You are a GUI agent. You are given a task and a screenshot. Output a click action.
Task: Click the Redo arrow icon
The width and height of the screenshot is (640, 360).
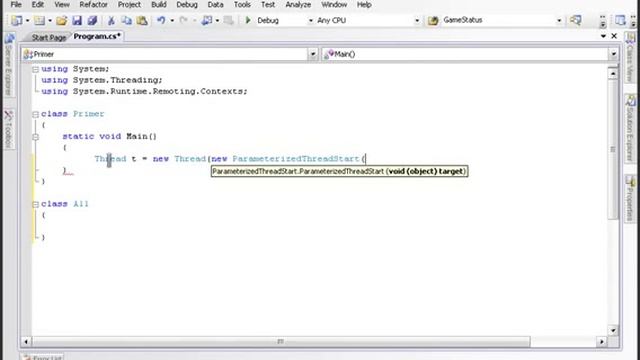pos(184,20)
